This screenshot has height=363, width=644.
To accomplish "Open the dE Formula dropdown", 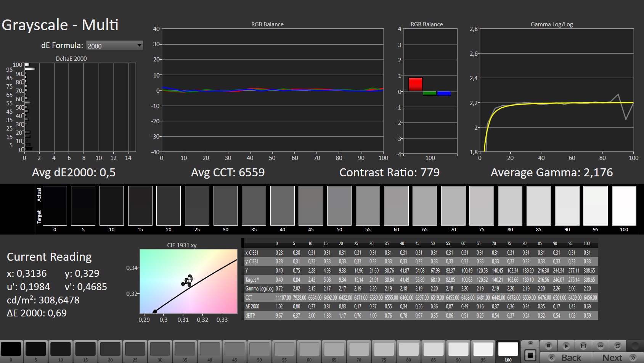I will (x=115, y=45).
